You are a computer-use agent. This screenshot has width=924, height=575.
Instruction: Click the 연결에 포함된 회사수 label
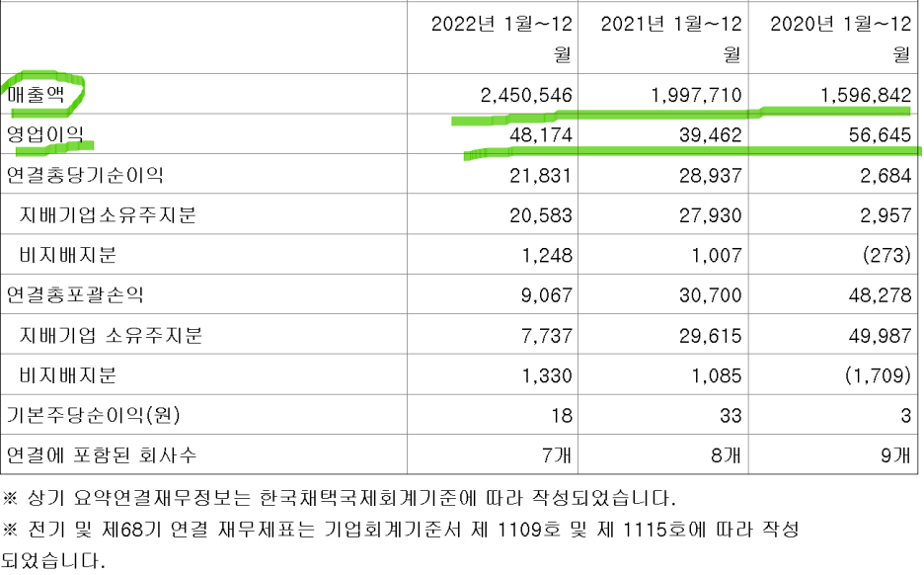[x=101, y=455]
